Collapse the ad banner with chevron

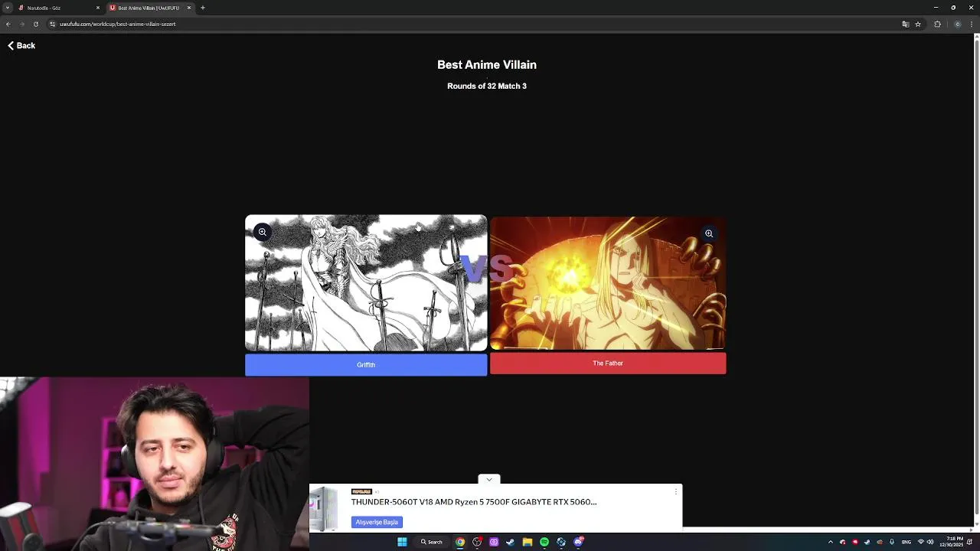pos(489,479)
